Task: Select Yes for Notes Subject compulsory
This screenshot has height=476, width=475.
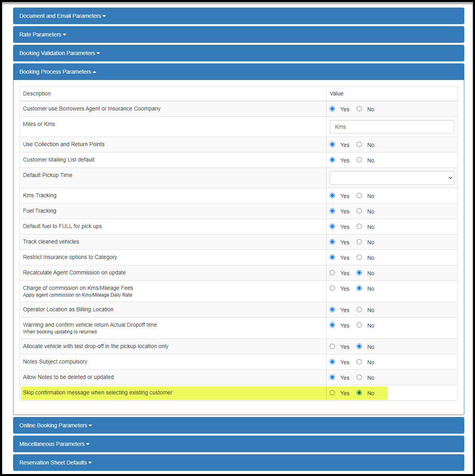Action: (332, 362)
